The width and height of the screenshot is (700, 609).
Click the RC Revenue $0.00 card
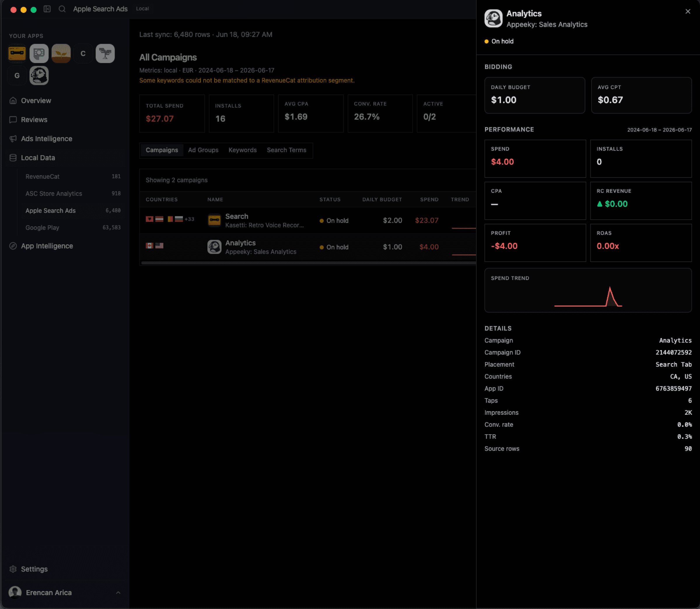pos(641,200)
